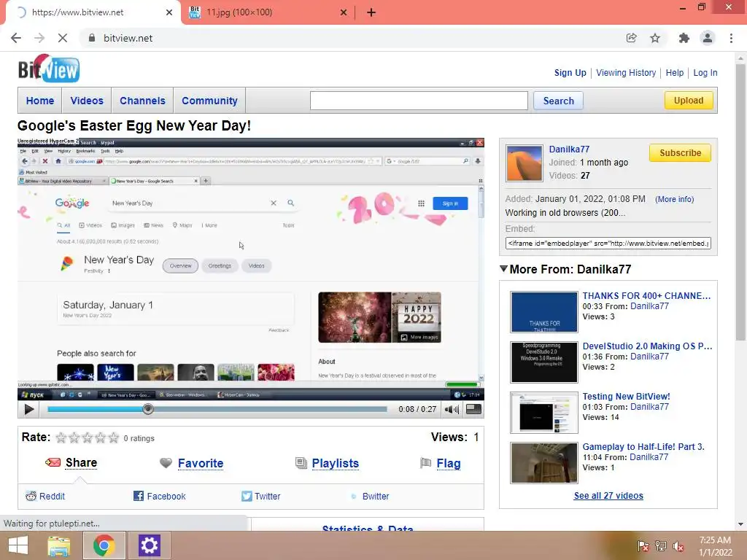The image size is (747, 560).
Task: Click the video progress slider handle
Action: click(148, 409)
